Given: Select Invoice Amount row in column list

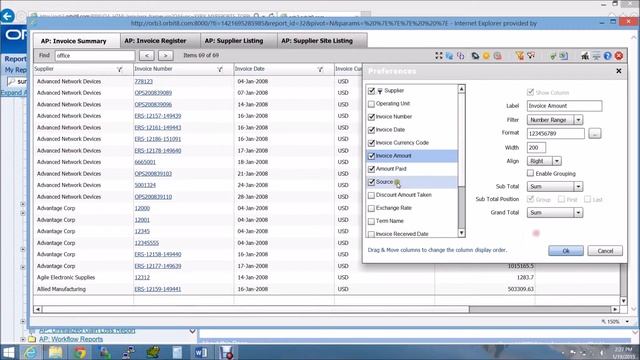Looking at the screenshot, I should (412, 156).
